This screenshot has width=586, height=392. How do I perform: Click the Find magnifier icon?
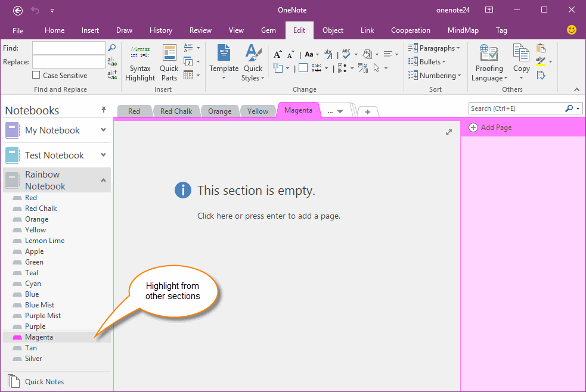point(111,48)
